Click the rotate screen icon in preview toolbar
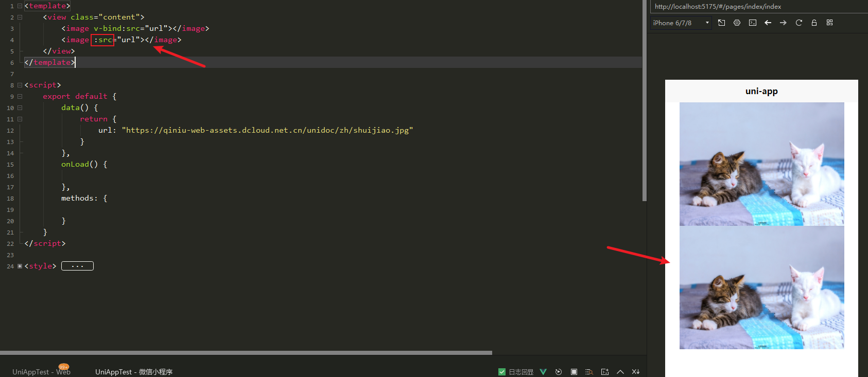Image resolution: width=868 pixels, height=377 pixels. pyautogui.click(x=721, y=23)
